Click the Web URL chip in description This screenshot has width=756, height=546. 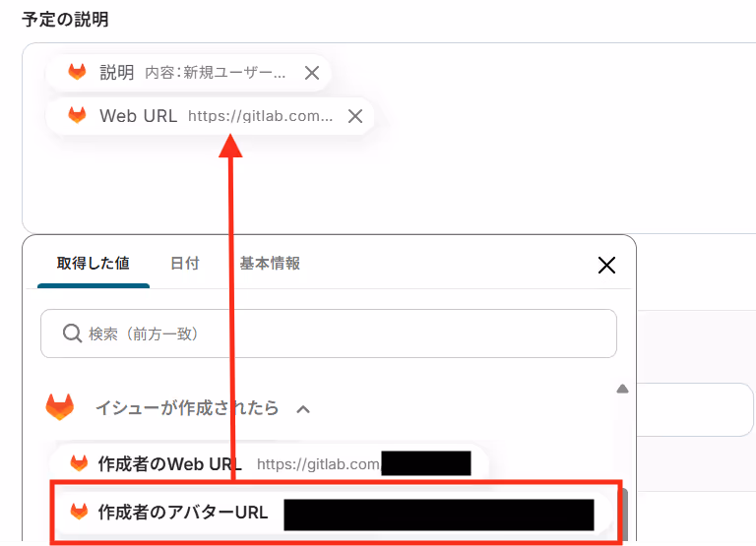point(210,116)
